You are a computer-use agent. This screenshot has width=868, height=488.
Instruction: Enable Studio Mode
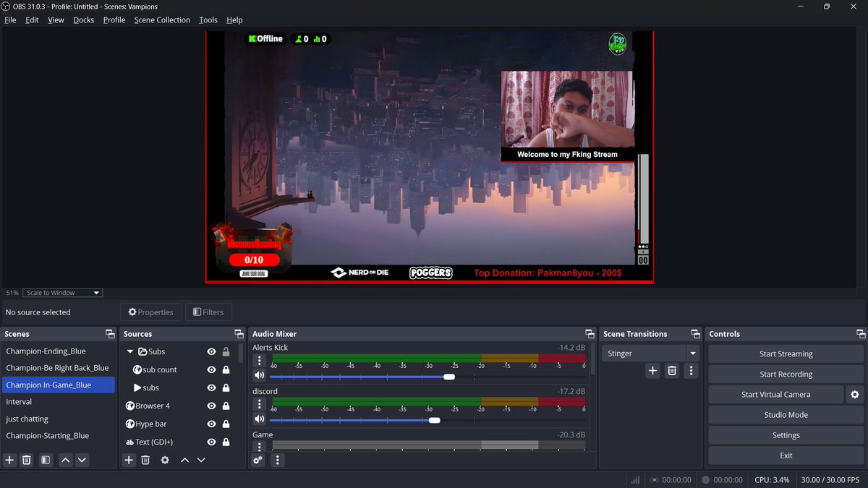pyautogui.click(x=786, y=414)
